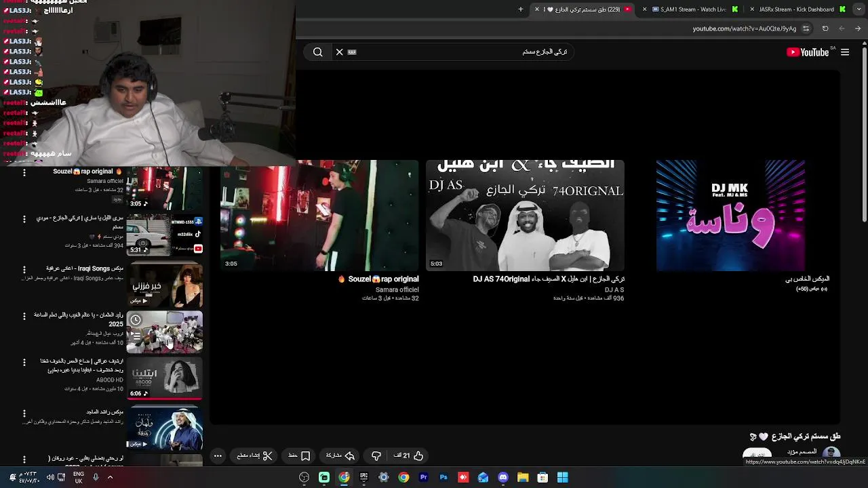
Task: Open more actions ellipsis below the video
Action: [218, 455]
